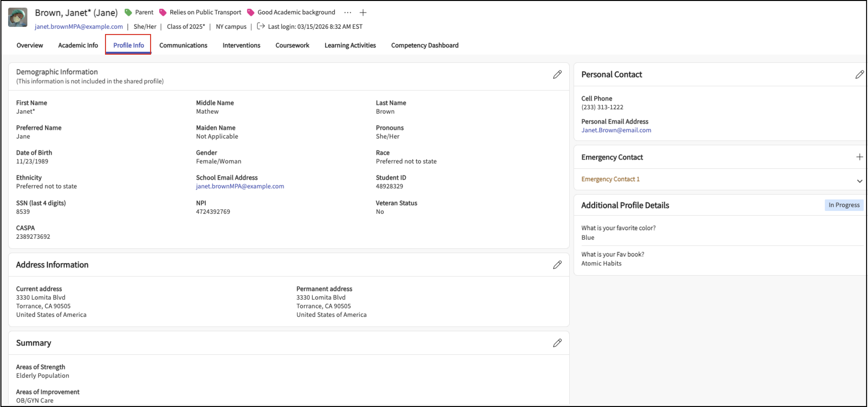868x407 pixels.
Task: Click header email janet.brownMPA@example.com
Action: click(x=78, y=27)
